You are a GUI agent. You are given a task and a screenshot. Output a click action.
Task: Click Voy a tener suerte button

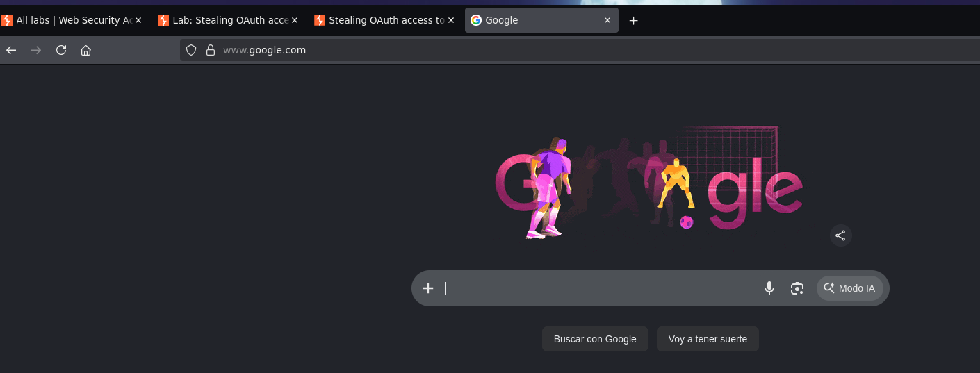point(708,339)
